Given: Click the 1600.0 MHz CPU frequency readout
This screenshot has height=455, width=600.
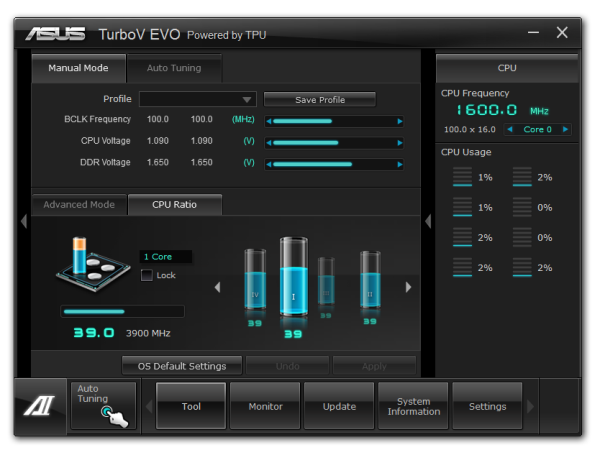Looking at the screenshot, I should (503, 110).
